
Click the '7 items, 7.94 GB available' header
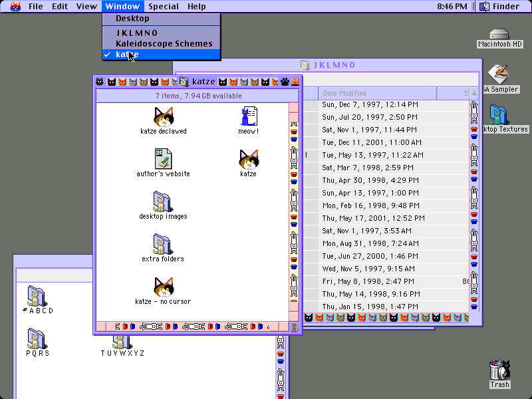point(198,96)
